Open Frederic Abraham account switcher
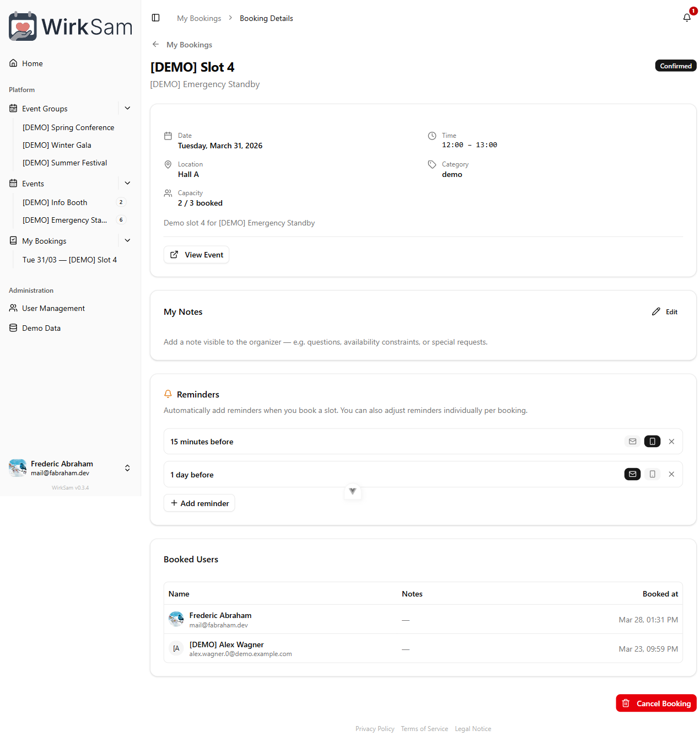Viewport: 700px width, 736px height. point(70,468)
